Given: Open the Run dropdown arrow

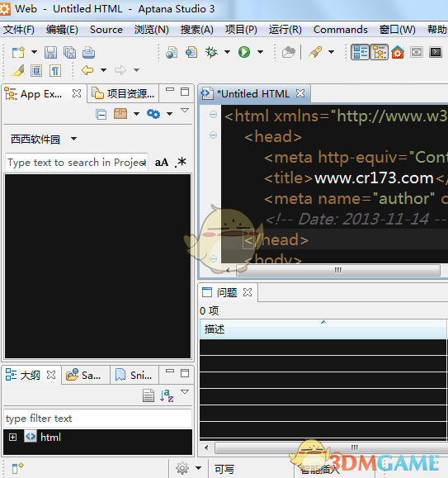Looking at the screenshot, I should point(260,52).
